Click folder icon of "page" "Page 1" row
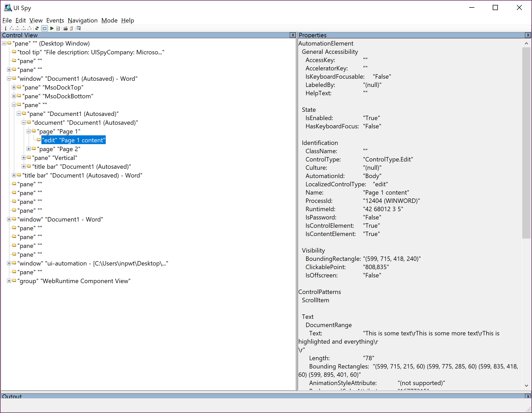The image size is (532, 413). point(34,131)
